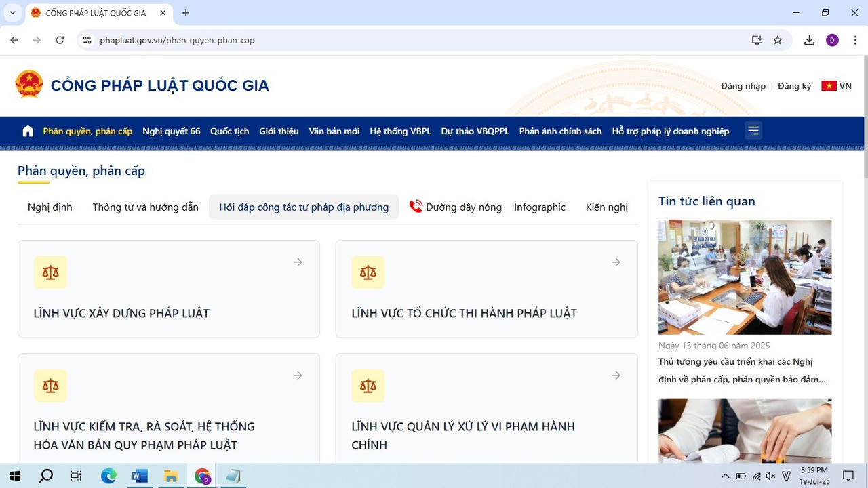Image resolution: width=868 pixels, height=488 pixels.
Task: Click the bookmark star in the address bar
Action: pos(778,40)
